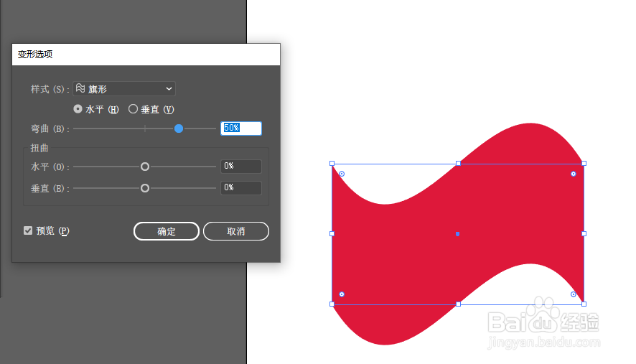Screen dimensions: 636x364
Task: Select the 垂直 (V) radio button
Action: (133, 108)
